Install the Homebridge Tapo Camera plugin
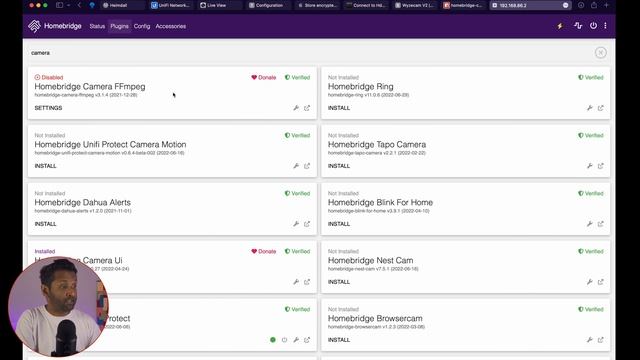The width and height of the screenshot is (640, 360). coord(339,166)
